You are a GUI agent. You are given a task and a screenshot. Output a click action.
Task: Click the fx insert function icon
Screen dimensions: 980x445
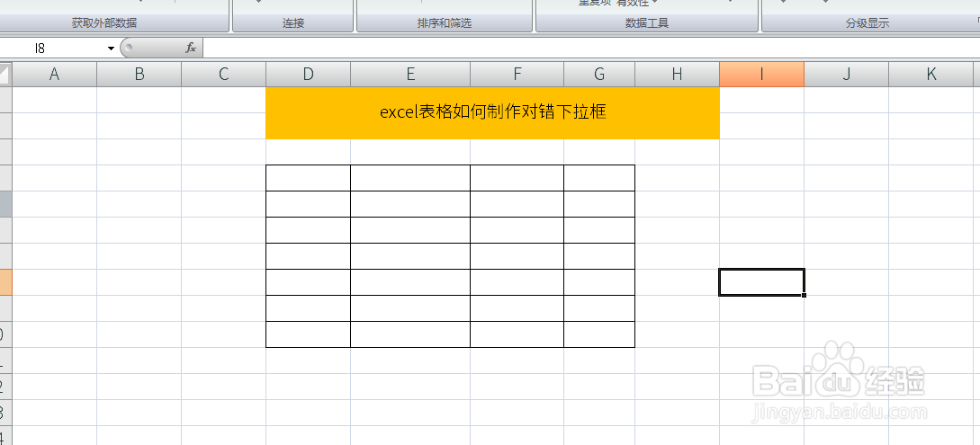[192, 48]
